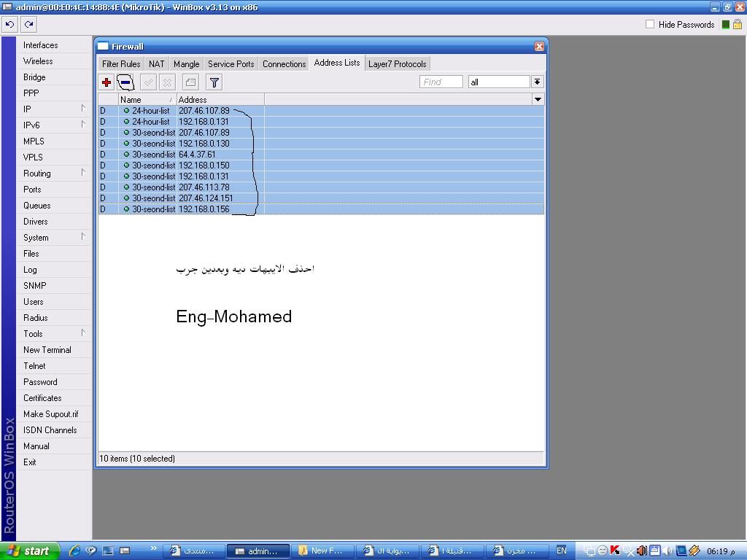Select 30-seond-list row 192.168.0.156
747x560 pixels.
(x=321, y=209)
